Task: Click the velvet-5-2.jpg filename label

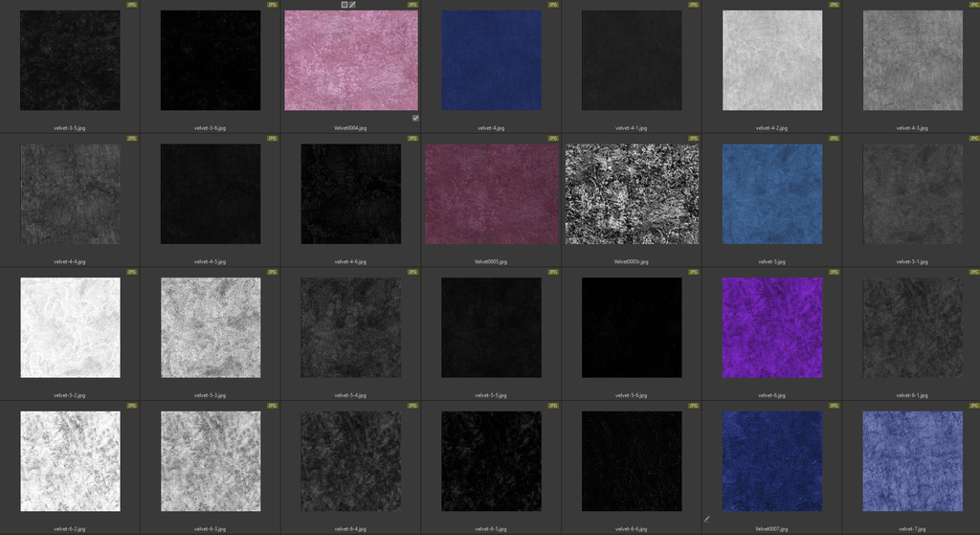Action: click(x=70, y=394)
